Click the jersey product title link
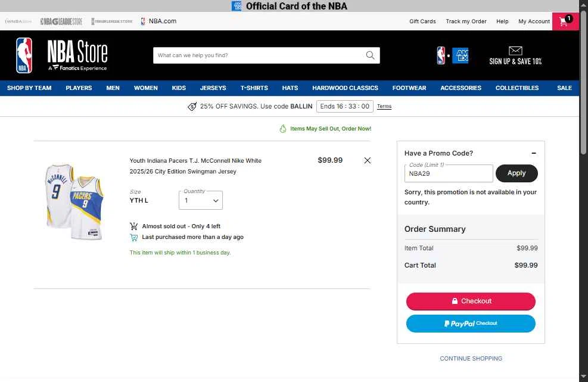 pos(195,166)
